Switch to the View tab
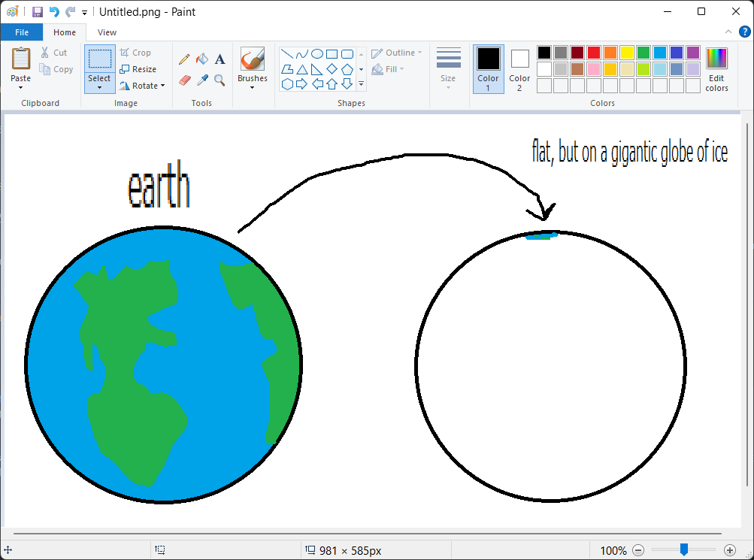The width and height of the screenshot is (754, 560). click(x=107, y=32)
